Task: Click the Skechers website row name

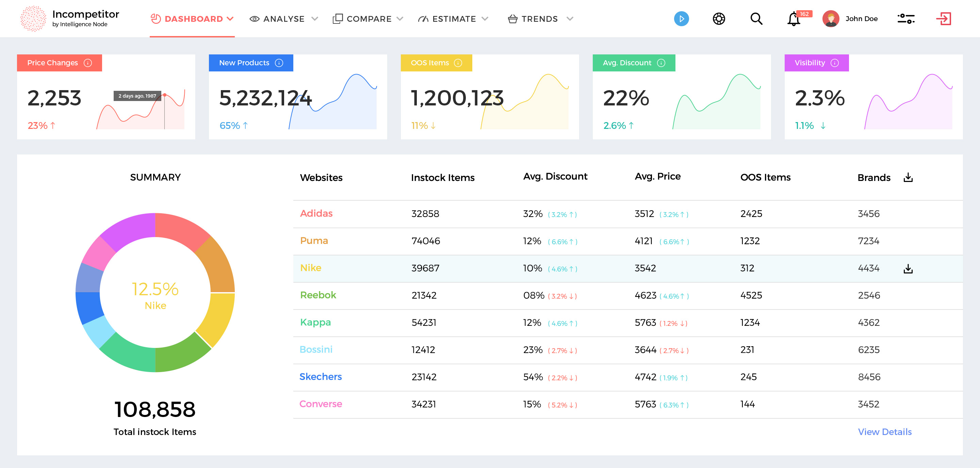Action: 320,377
